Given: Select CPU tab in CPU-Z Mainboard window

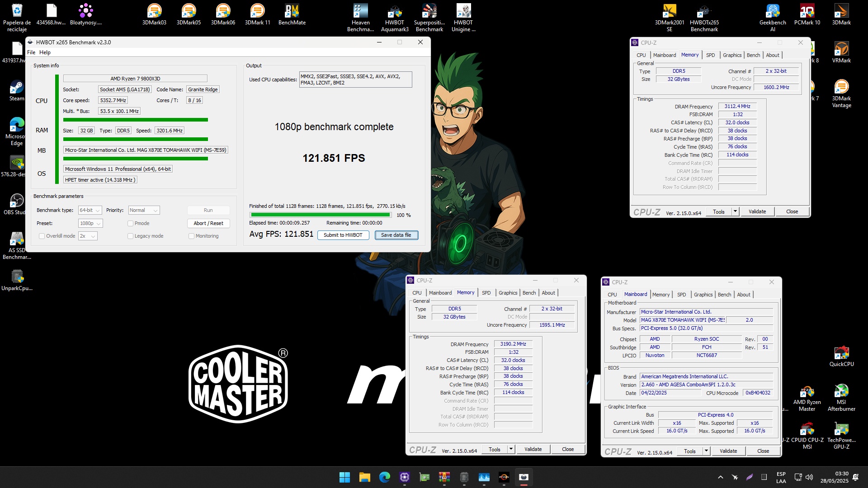Looking at the screenshot, I should [612, 295].
